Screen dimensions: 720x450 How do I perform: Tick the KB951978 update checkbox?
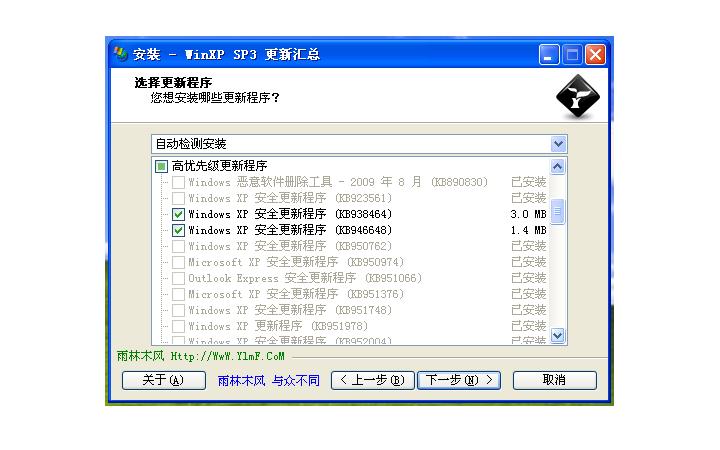178,326
